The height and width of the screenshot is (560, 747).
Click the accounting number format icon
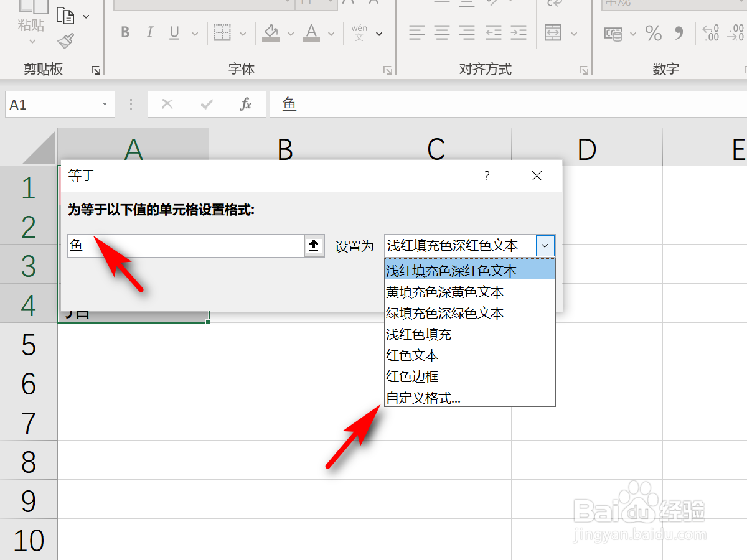614,33
